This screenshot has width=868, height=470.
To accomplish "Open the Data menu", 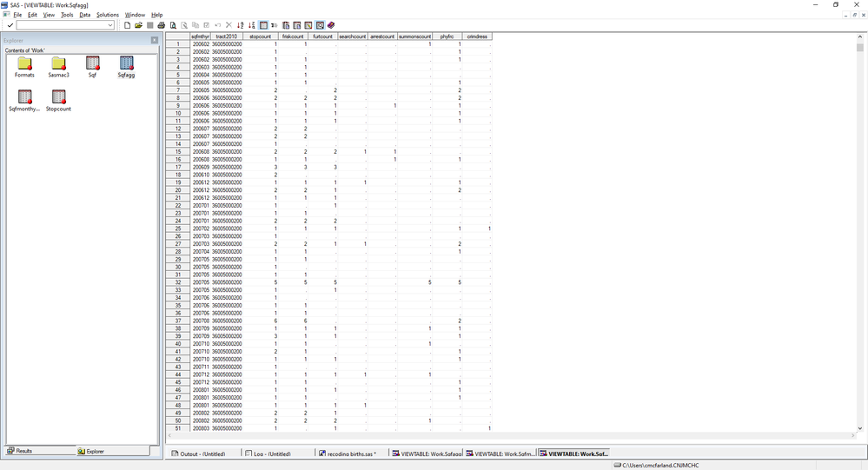I will coord(84,15).
